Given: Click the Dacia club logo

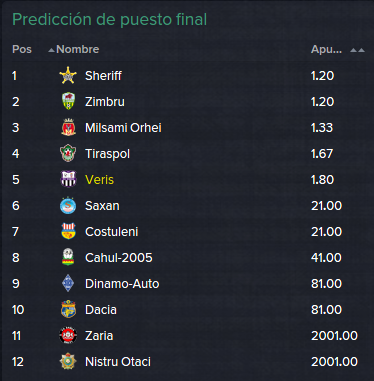Looking at the screenshot, I should coord(68,309).
